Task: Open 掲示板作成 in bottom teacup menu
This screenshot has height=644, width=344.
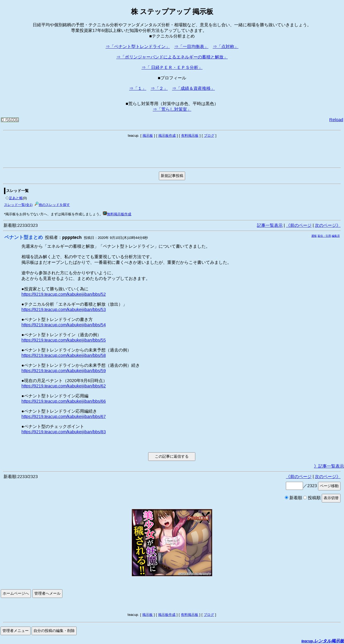Action: coord(167,615)
